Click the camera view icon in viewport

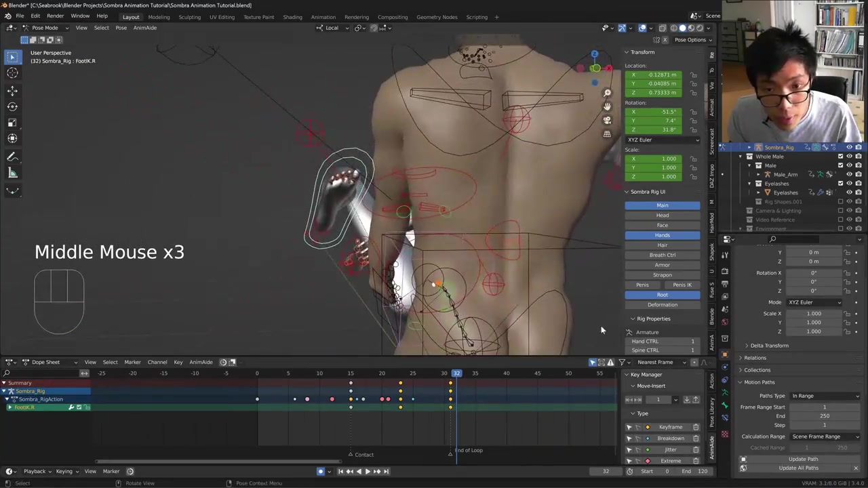[x=607, y=120]
